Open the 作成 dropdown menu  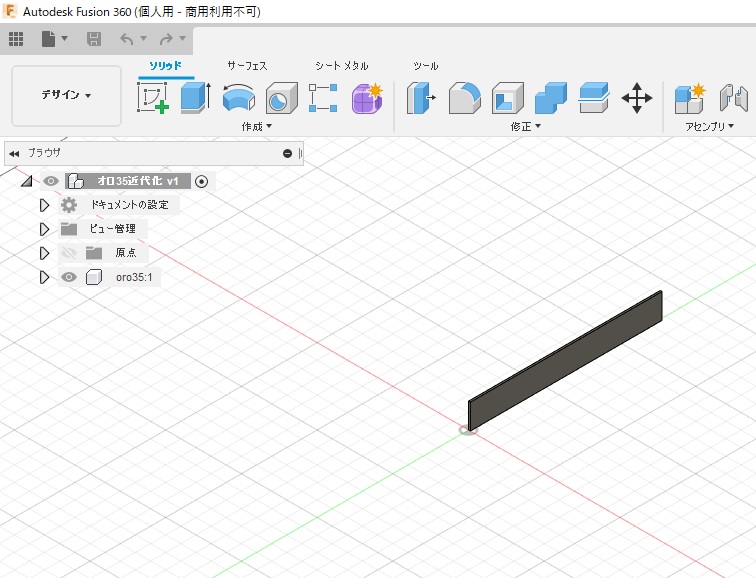256,126
